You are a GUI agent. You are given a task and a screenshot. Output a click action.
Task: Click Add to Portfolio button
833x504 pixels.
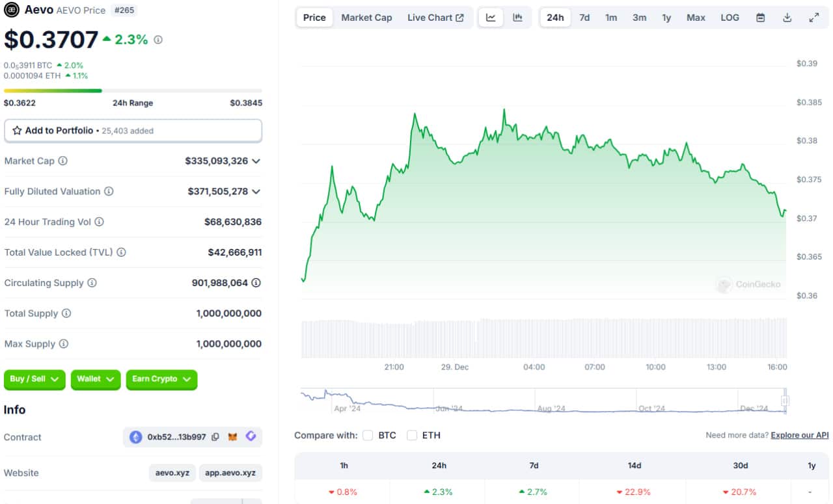tap(133, 131)
